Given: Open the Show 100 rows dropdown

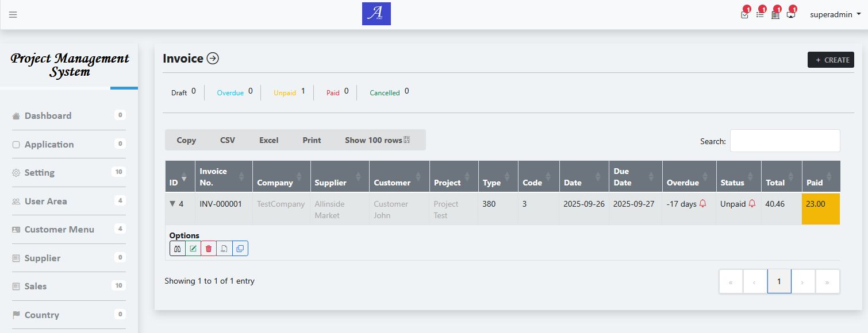Looking at the screenshot, I should click(x=377, y=140).
